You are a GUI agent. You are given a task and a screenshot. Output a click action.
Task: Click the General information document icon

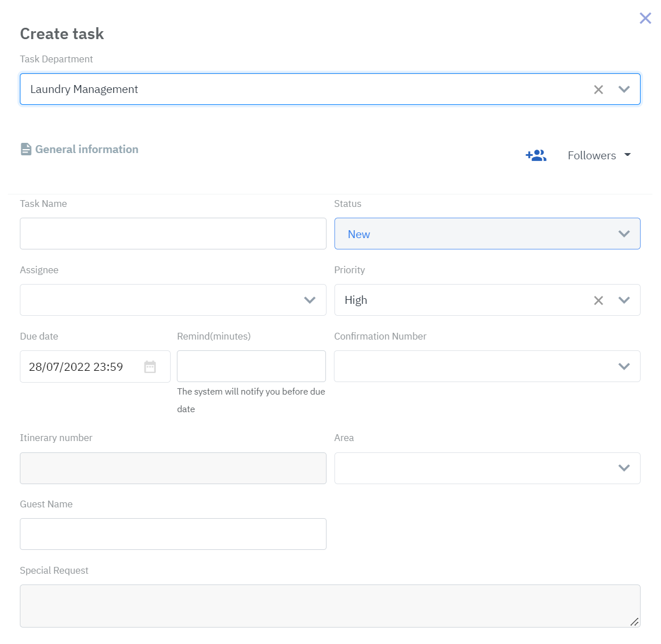(x=26, y=149)
